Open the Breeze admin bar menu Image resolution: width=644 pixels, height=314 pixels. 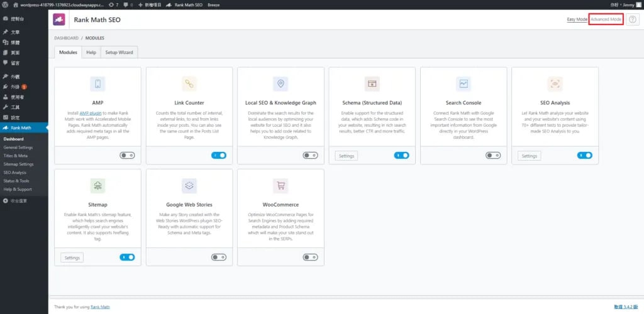(x=214, y=5)
